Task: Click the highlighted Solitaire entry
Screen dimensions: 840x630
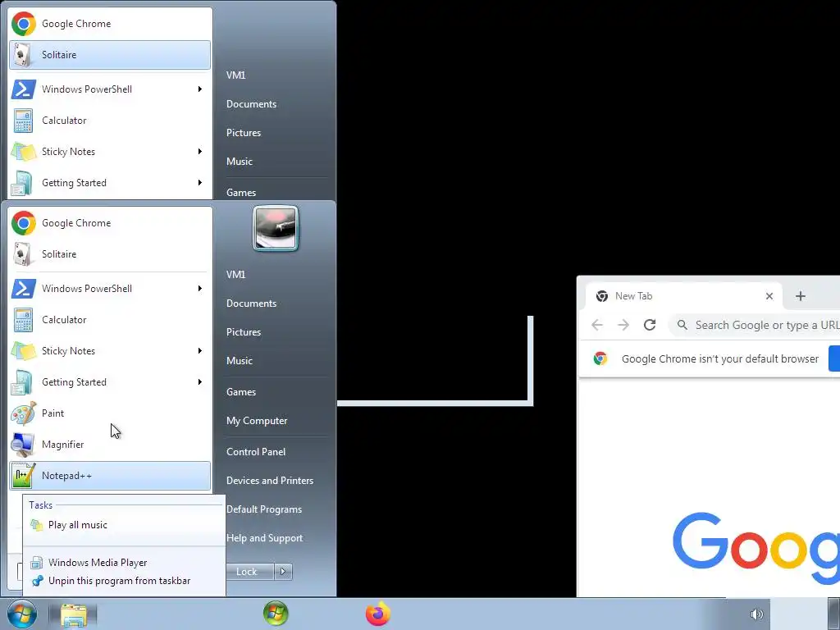Action: pos(110,55)
